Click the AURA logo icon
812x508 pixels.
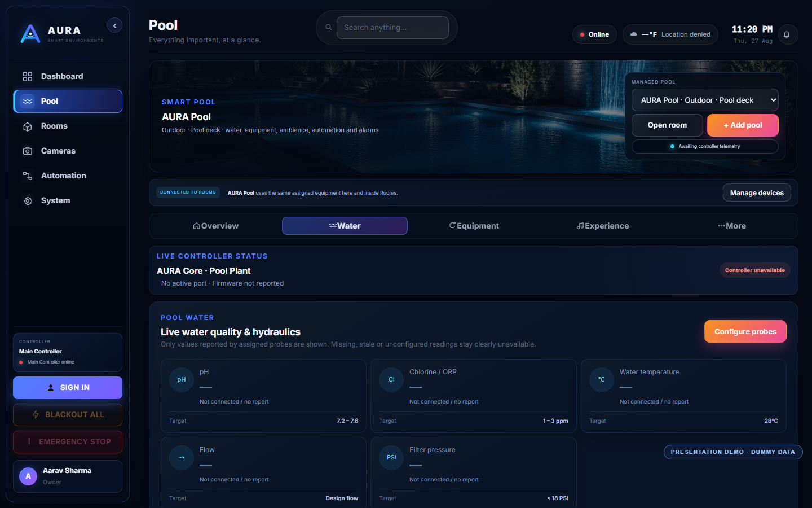click(x=30, y=34)
